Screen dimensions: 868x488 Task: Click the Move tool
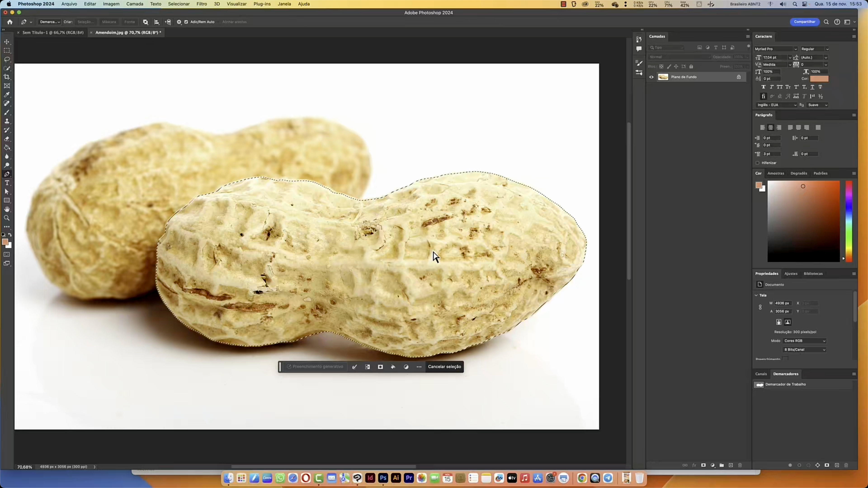pos(7,42)
